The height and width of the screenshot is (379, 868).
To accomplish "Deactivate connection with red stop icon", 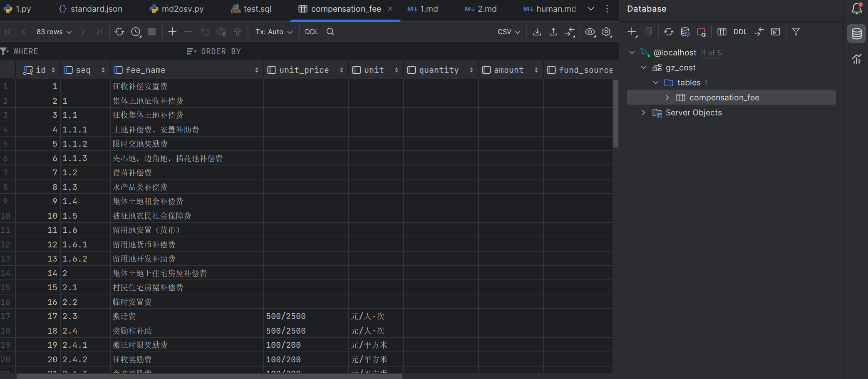I will pos(702,32).
